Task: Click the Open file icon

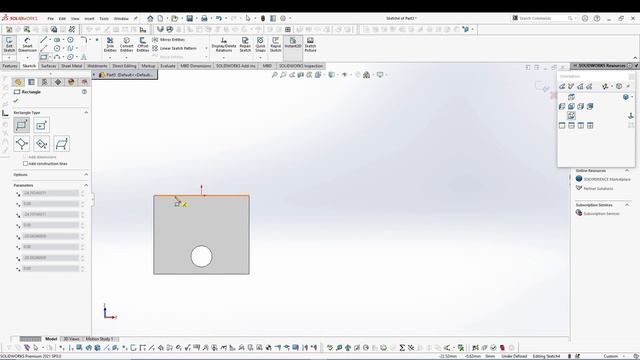Action: click(174, 18)
